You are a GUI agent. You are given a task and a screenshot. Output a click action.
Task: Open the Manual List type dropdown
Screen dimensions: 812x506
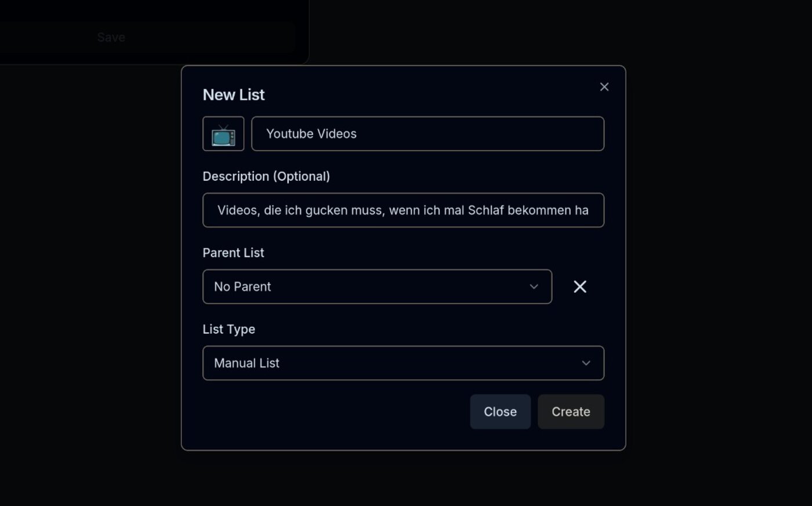click(403, 363)
